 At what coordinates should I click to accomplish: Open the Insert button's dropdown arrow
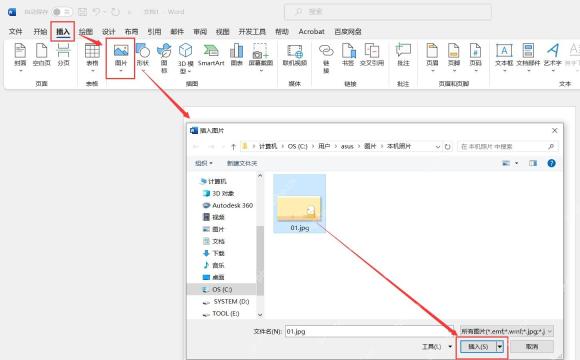[500, 347]
